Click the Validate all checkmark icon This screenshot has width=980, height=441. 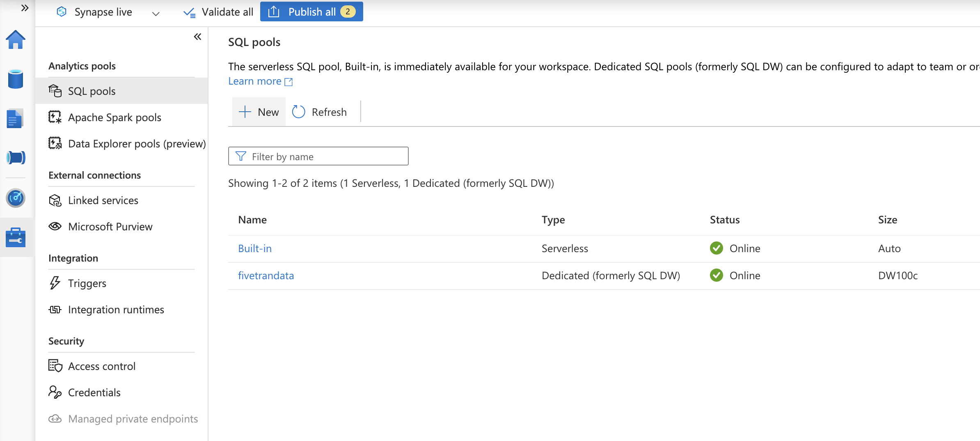point(189,12)
